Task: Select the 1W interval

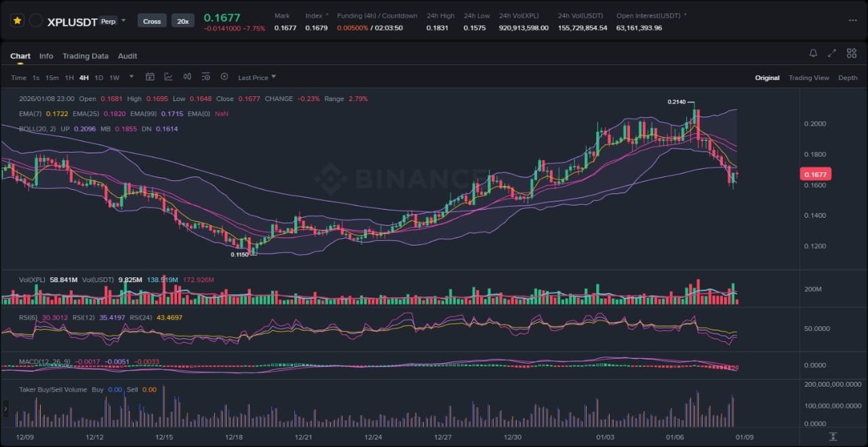Action: [114, 77]
